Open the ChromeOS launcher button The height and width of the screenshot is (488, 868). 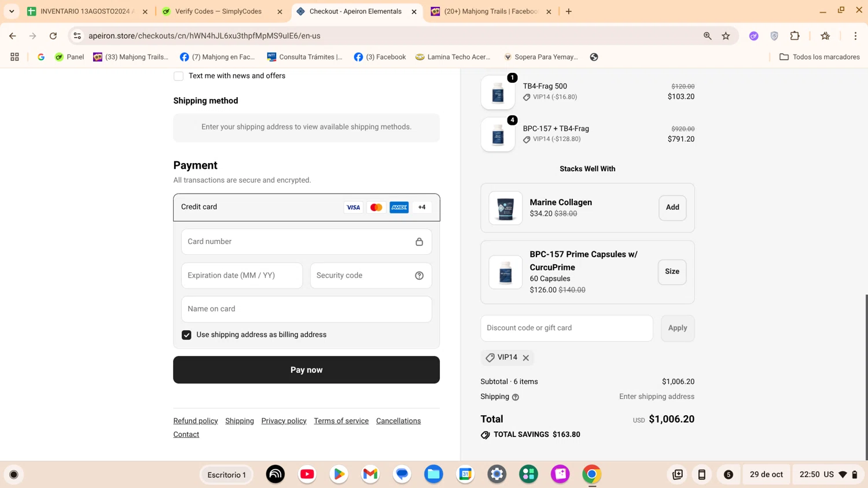click(x=14, y=475)
